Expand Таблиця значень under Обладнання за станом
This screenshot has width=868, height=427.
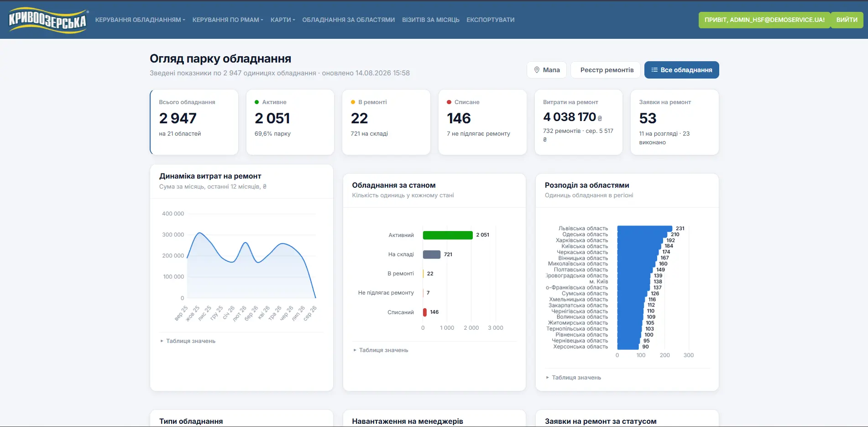[381, 350]
